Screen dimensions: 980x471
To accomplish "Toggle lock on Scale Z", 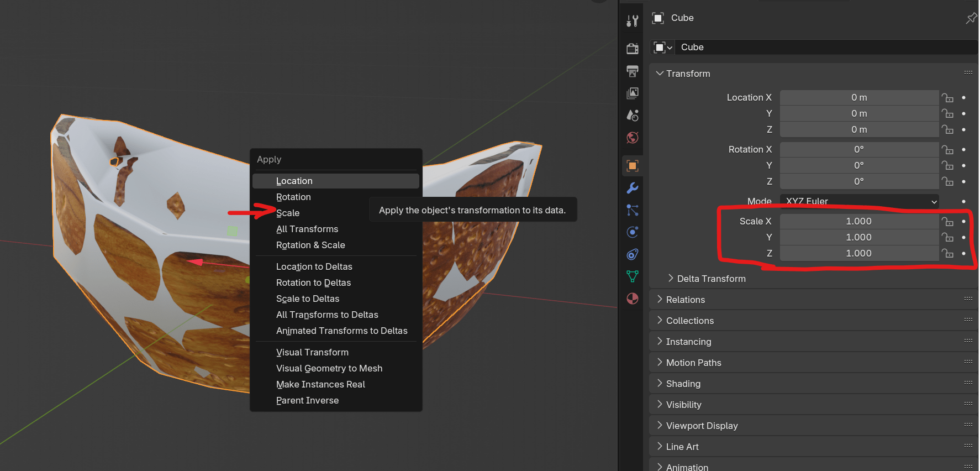I will pos(947,254).
